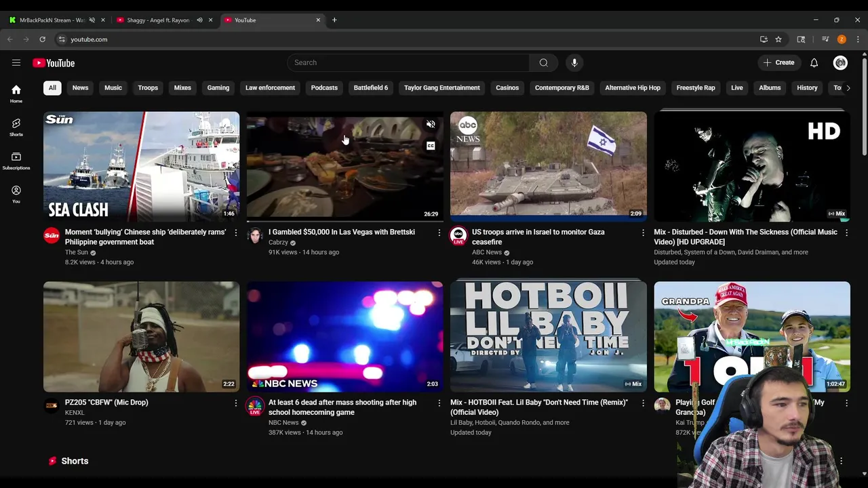
Task: Open options for I Gambled $50,000 video
Action: coord(439,232)
